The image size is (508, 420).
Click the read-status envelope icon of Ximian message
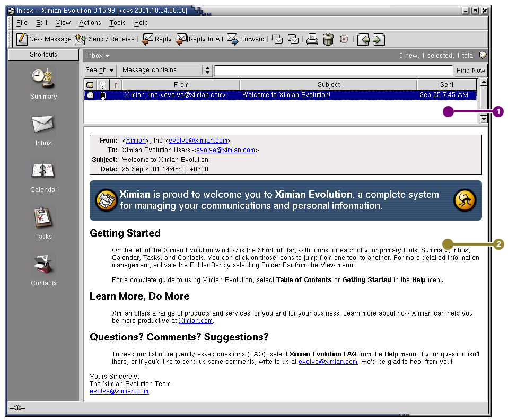pyautogui.click(x=90, y=95)
